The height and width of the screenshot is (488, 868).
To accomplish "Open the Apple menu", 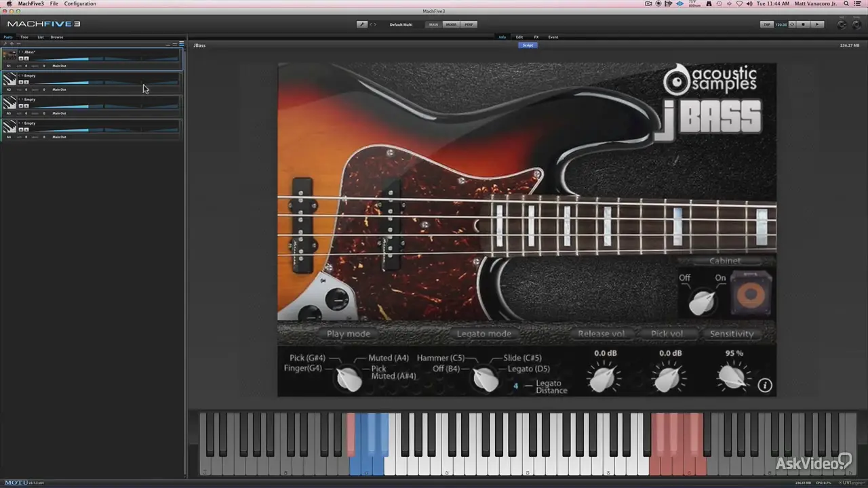I will pyautogui.click(x=9, y=3).
